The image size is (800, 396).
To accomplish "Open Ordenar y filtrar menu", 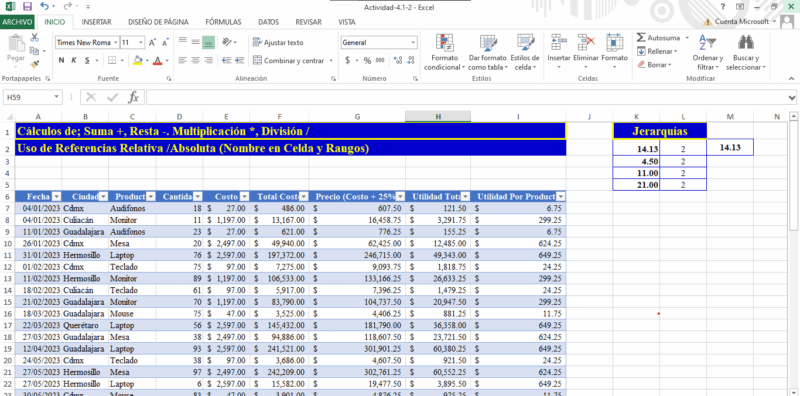I will (x=708, y=53).
